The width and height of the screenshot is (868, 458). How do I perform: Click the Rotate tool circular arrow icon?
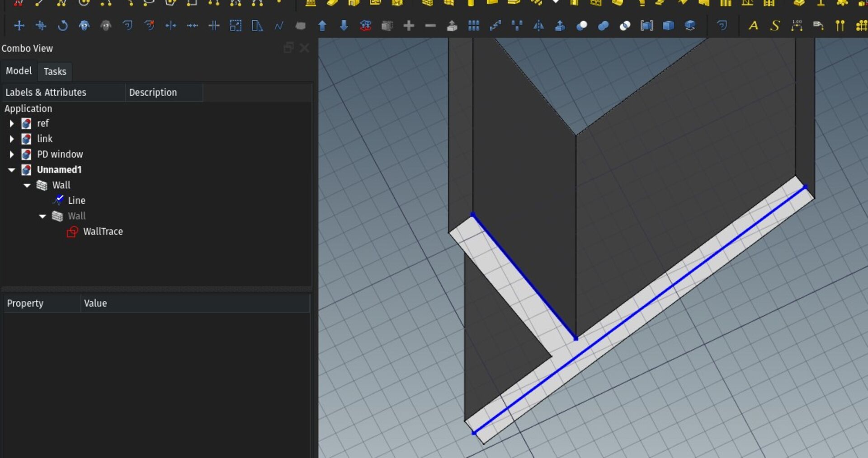(x=62, y=26)
